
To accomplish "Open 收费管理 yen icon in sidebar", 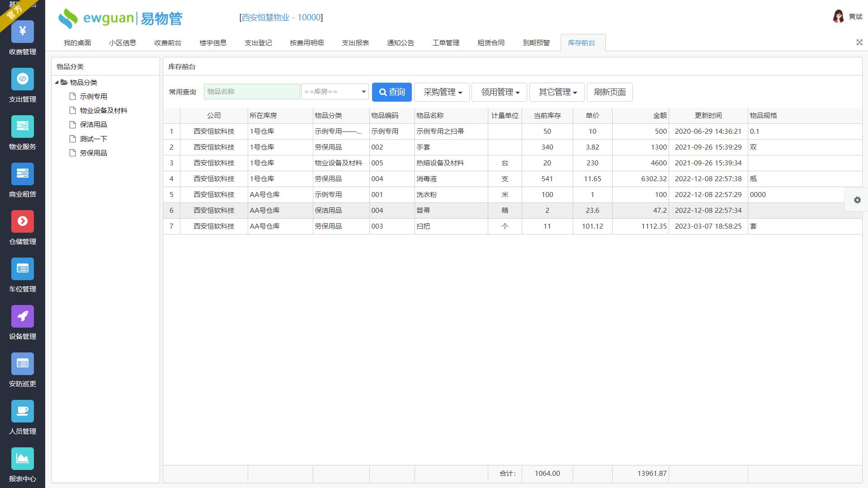I will [23, 32].
